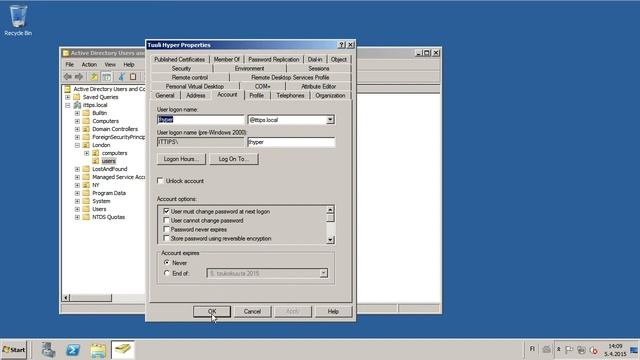
Task: Switch to the Organization tab
Action: click(330, 95)
